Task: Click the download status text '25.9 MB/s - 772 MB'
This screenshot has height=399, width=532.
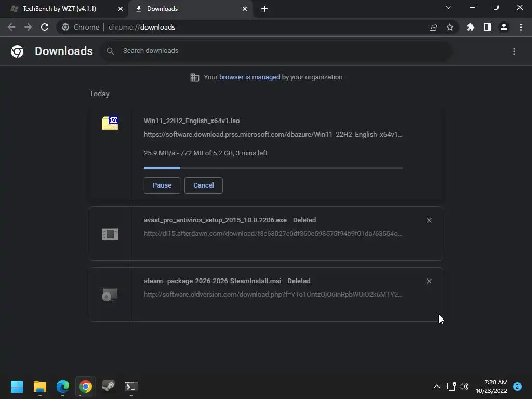Action: coord(206,153)
